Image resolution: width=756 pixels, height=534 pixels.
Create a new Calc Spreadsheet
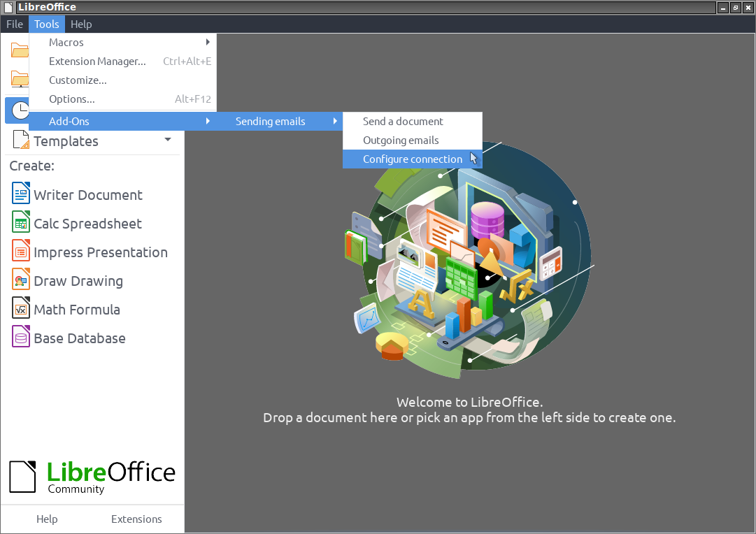[x=87, y=224]
